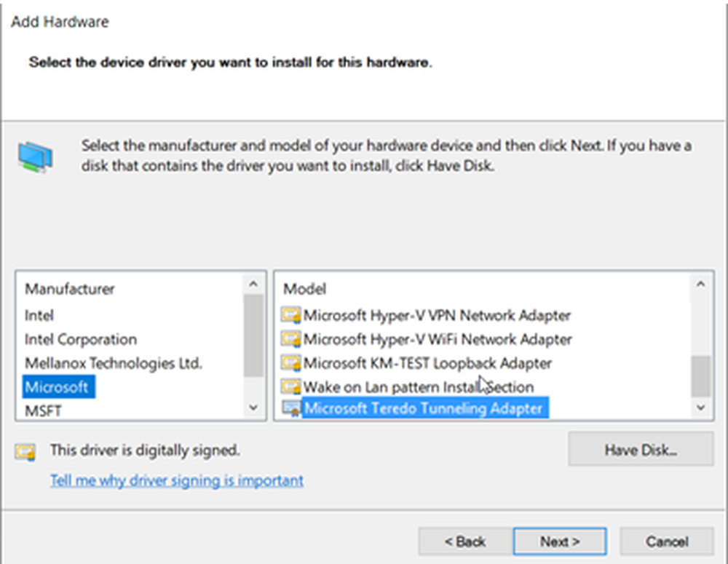Screen dimensions: 728x564
Task: Open Tell me why driver signing is important
Action: pyautogui.click(x=177, y=480)
